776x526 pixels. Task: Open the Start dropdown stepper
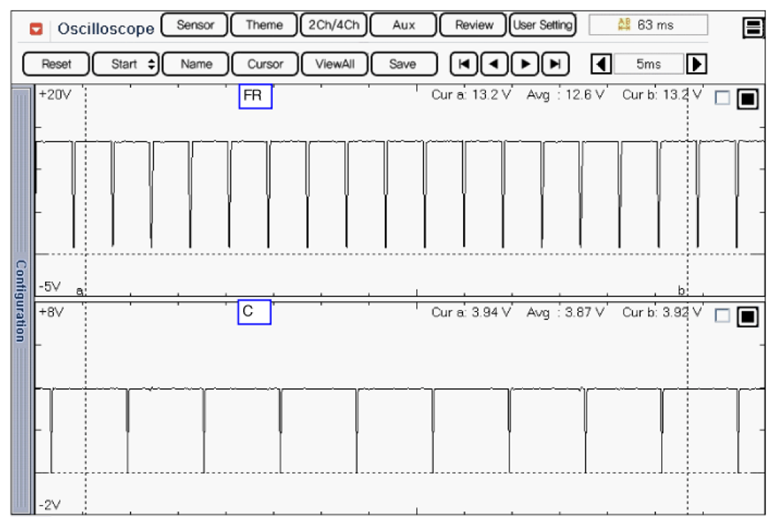click(126, 64)
